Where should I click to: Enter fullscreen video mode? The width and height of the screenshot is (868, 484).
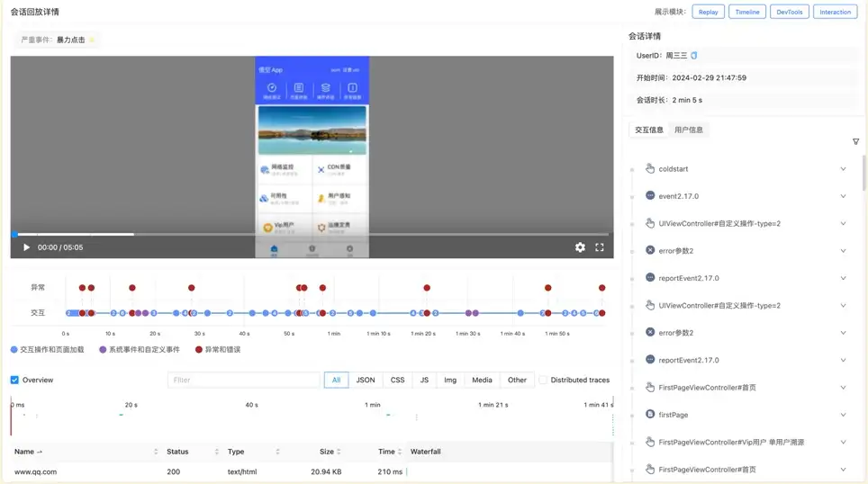point(600,247)
